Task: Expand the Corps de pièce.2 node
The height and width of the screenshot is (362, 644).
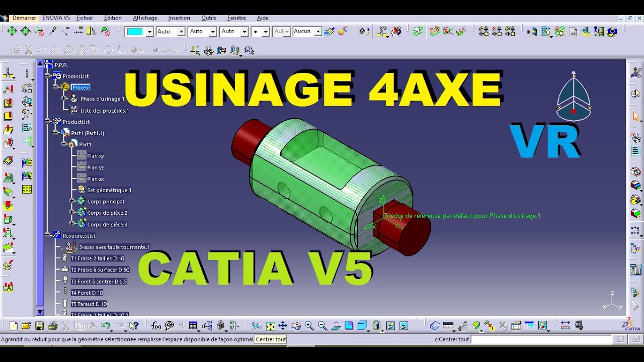Action: (x=73, y=213)
